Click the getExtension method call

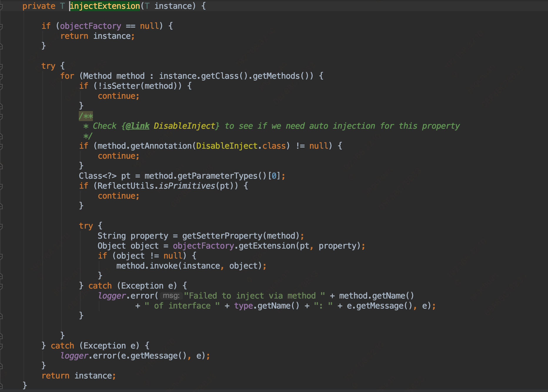point(267,246)
